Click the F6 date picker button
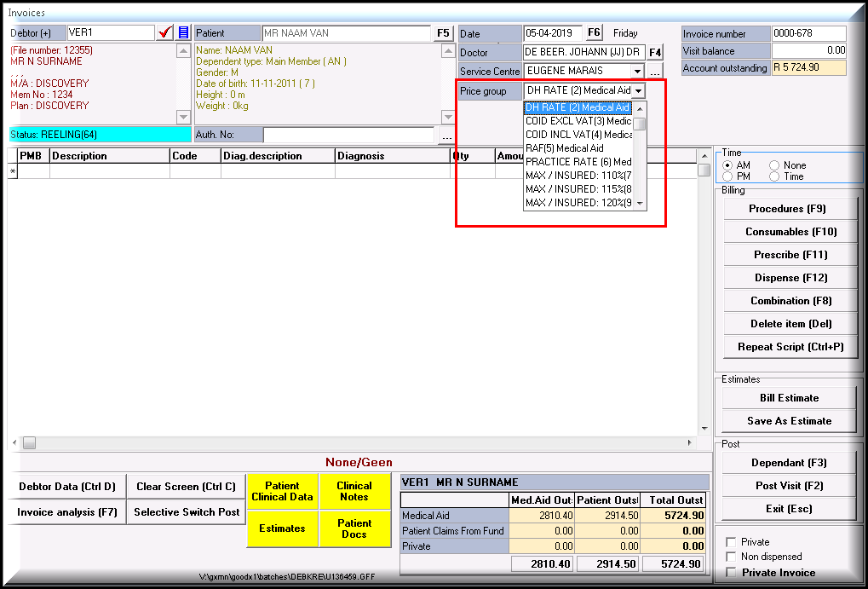Image resolution: width=868 pixels, height=589 pixels. (594, 33)
